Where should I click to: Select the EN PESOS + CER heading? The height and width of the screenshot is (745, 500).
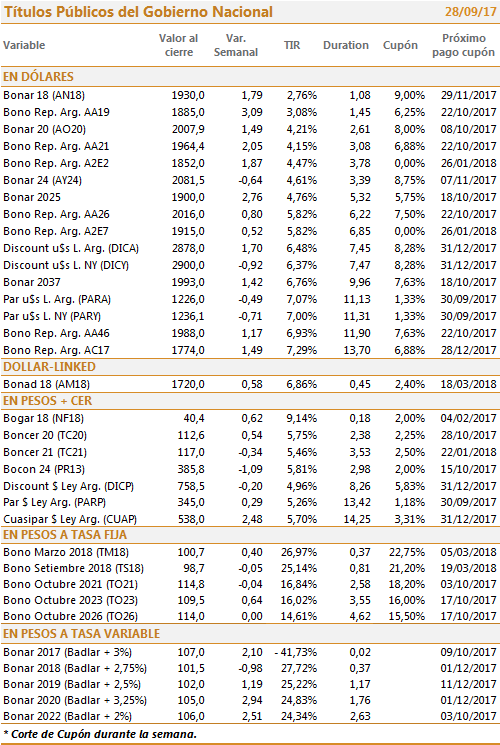(48, 401)
